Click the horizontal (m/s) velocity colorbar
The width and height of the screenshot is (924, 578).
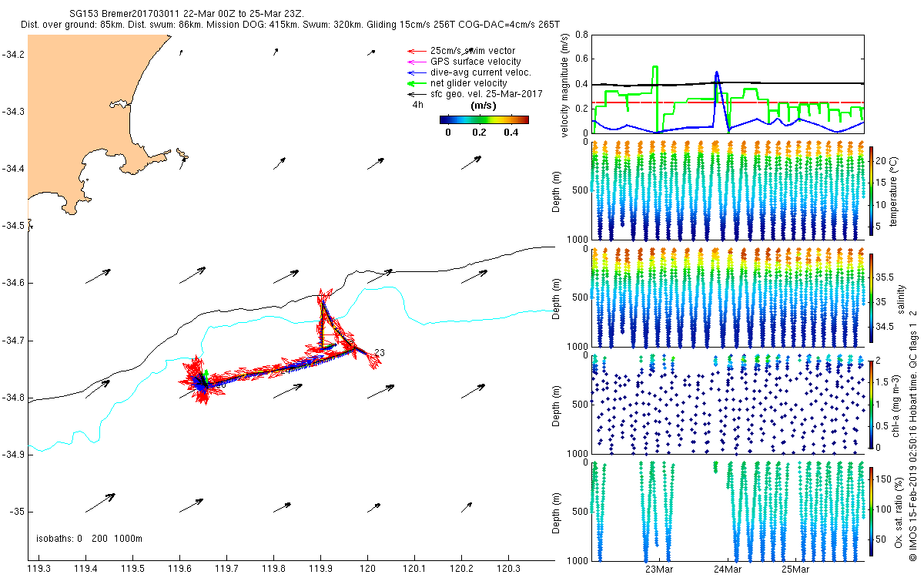pos(484,119)
